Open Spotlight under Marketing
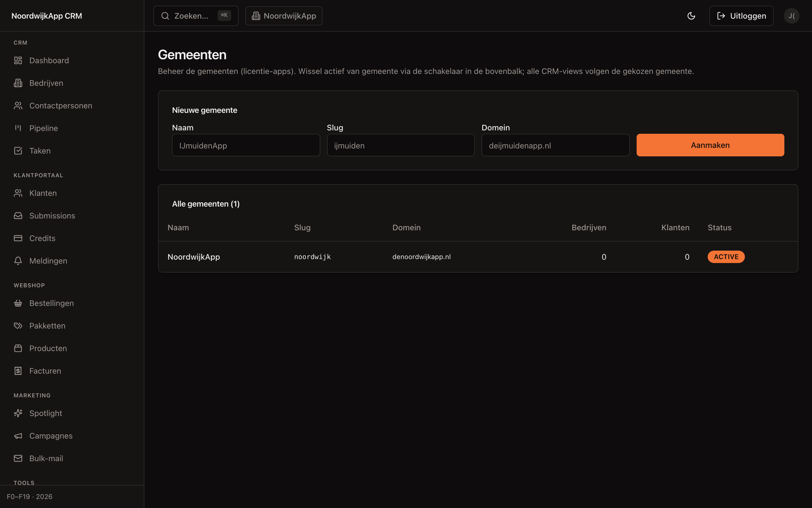 pyautogui.click(x=72, y=413)
